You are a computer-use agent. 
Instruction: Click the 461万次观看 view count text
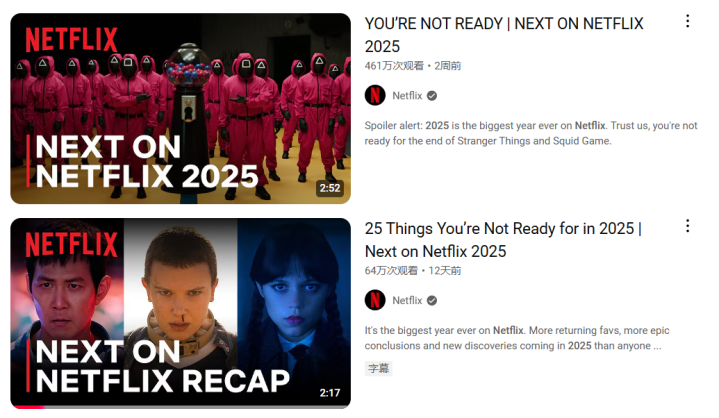(394, 66)
